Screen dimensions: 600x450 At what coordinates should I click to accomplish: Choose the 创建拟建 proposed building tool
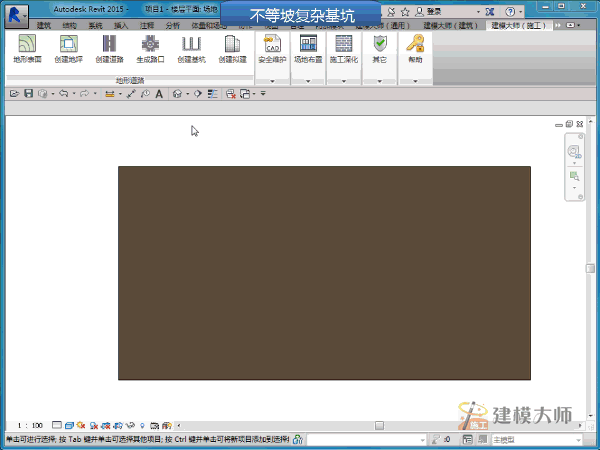(x=232, y=49)
